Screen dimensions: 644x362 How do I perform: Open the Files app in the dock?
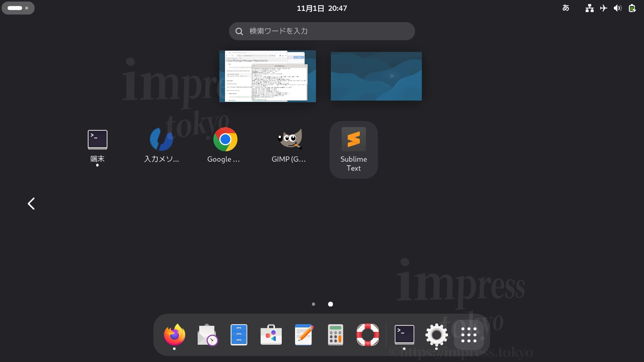[239, 334]
